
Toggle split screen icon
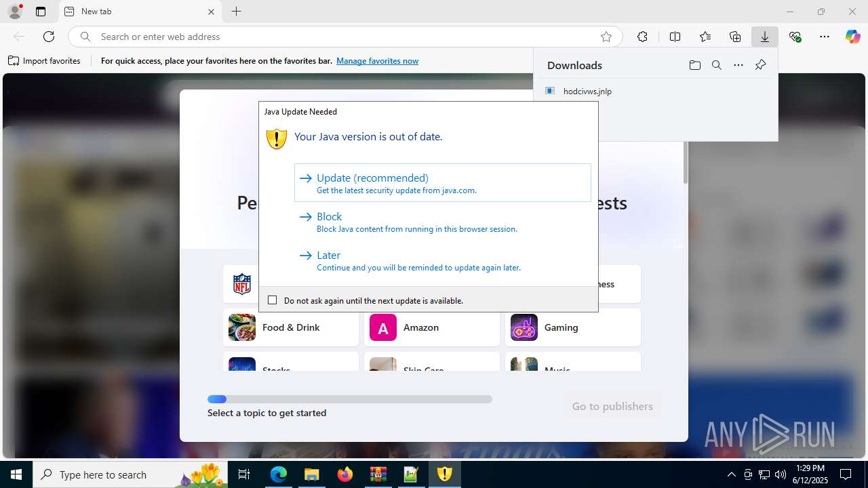pyautogui.click(x=675, y=37)
